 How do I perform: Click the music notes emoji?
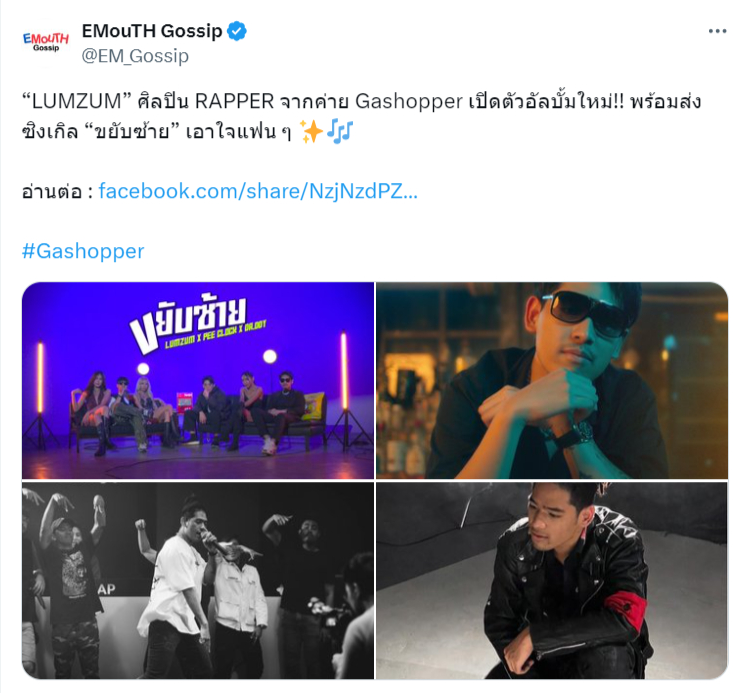pos(340,132)
